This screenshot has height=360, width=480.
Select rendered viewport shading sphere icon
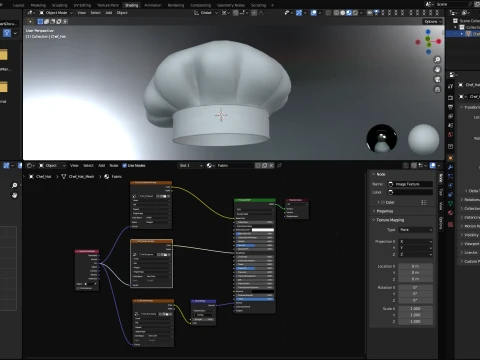[x=355, y=13]
